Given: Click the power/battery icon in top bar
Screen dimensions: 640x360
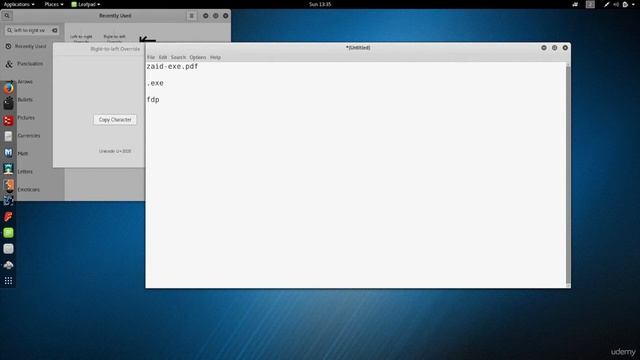Looking at the screenshot, I should coord(625,4).
